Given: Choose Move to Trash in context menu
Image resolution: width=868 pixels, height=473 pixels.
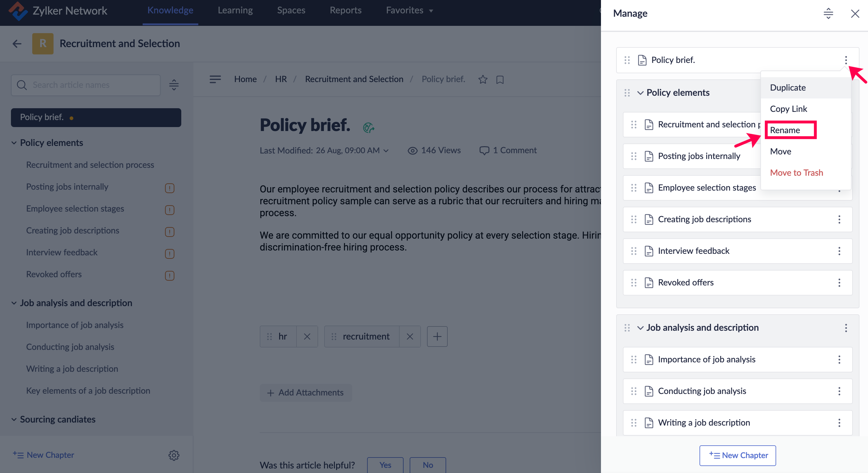Looking at the screenshot, I should click(x=796, y=172).
